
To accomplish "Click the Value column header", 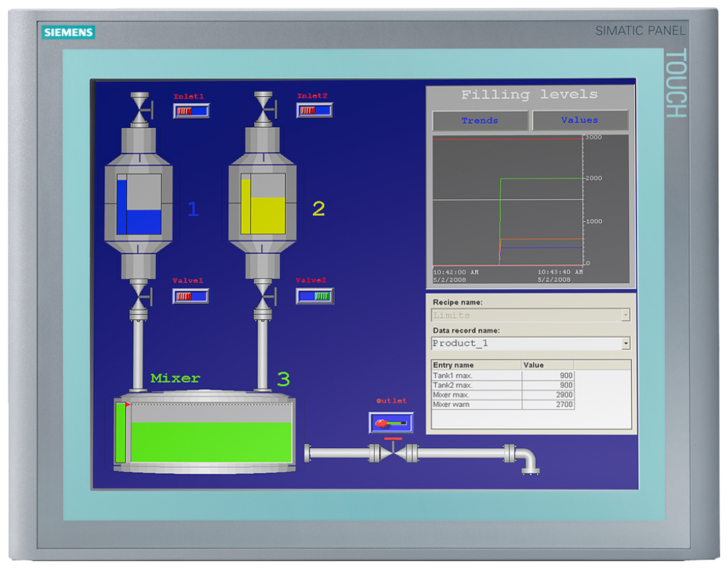I will 548,365.
